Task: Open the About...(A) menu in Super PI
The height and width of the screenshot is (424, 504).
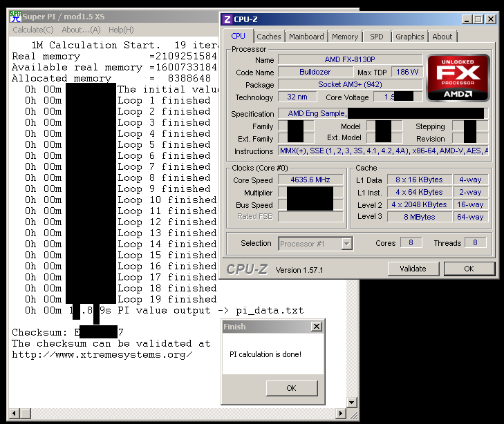Action: point(81,30)
